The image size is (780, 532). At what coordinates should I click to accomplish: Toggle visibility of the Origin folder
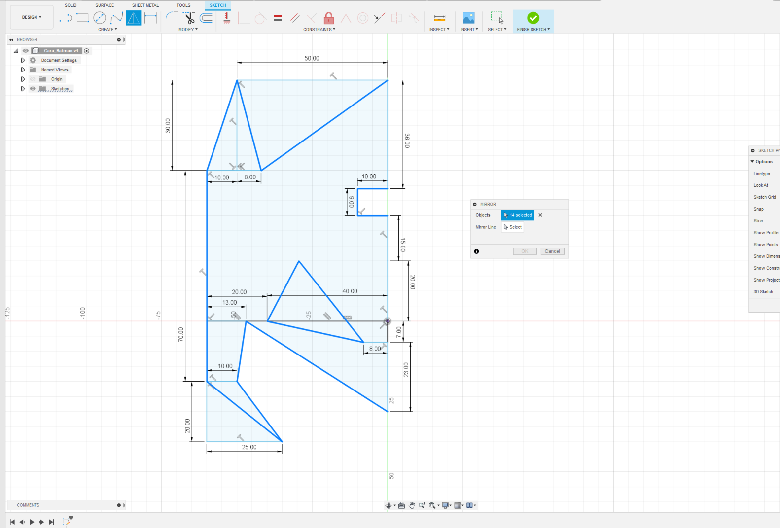pos(33,79)
